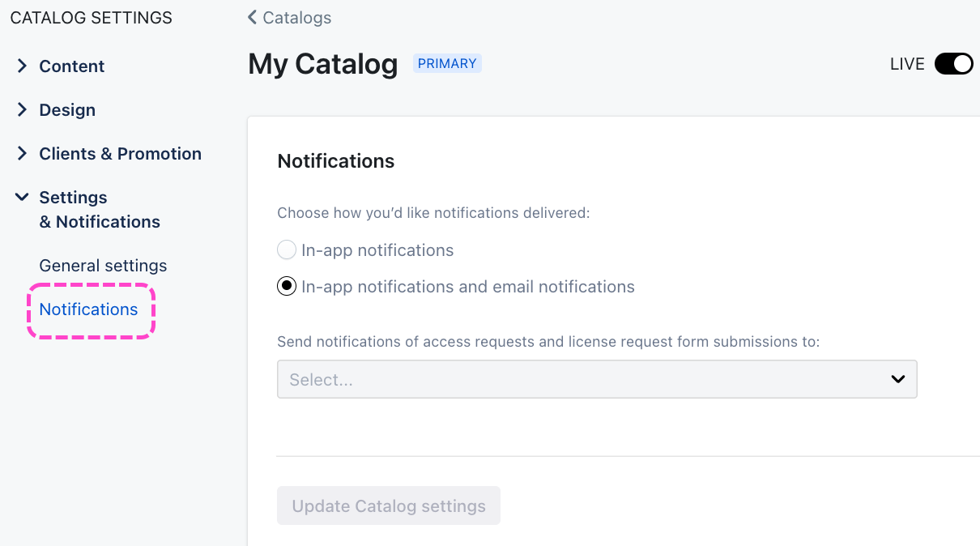Open General settings page
This screenshot has height=546, width=980.
click(103, 266)
